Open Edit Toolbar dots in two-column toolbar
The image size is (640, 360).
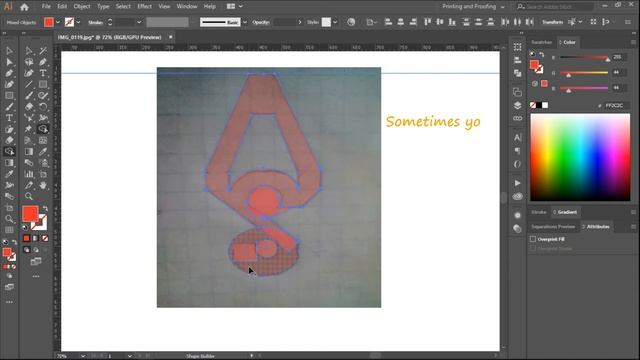(x=36, y=276)
